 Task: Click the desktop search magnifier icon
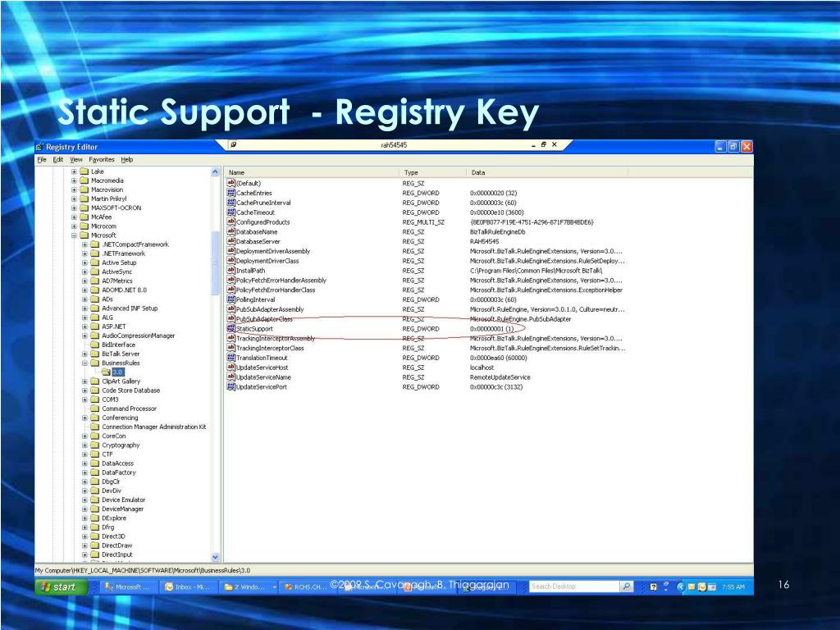[626, 587]
